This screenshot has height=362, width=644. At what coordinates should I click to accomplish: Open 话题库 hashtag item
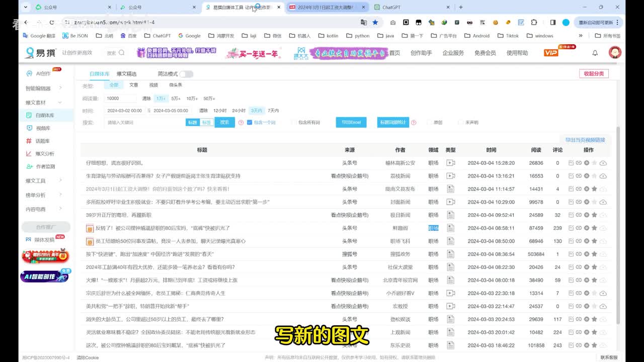pos(42,141)
